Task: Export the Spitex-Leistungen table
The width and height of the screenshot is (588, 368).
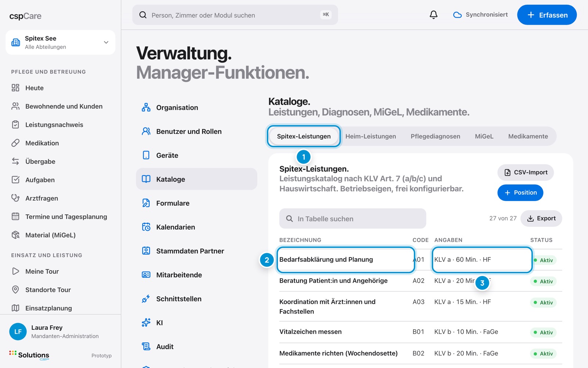Action: click(541, 219)
